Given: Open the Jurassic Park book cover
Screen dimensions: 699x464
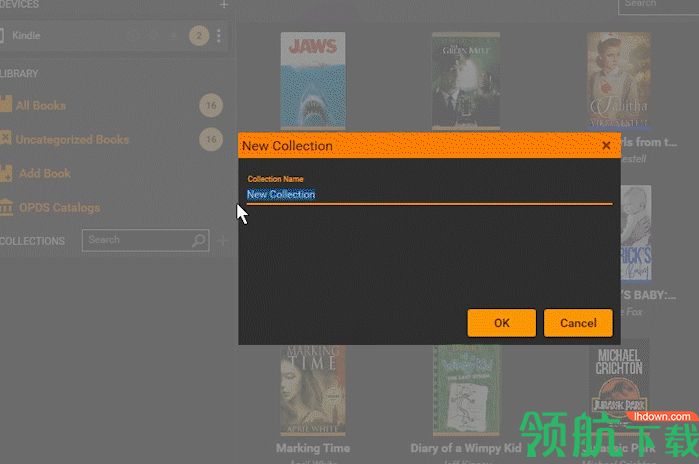Looking at the screenshot, I should point(619,388).
